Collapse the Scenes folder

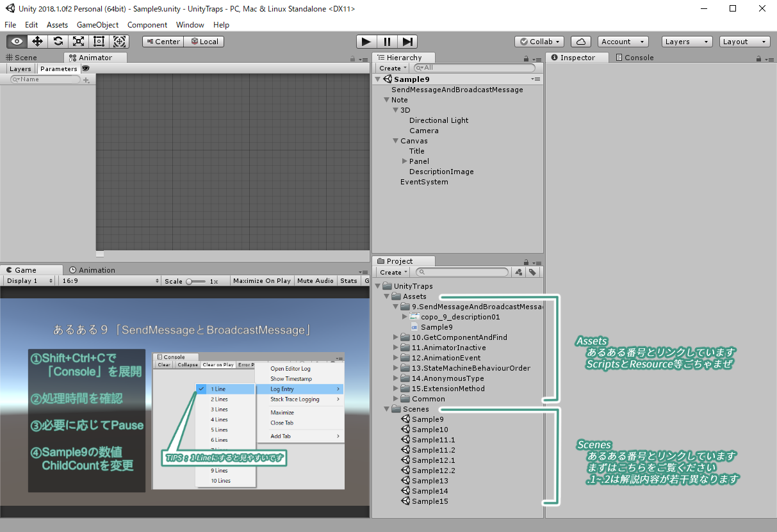tap(386, 409)
